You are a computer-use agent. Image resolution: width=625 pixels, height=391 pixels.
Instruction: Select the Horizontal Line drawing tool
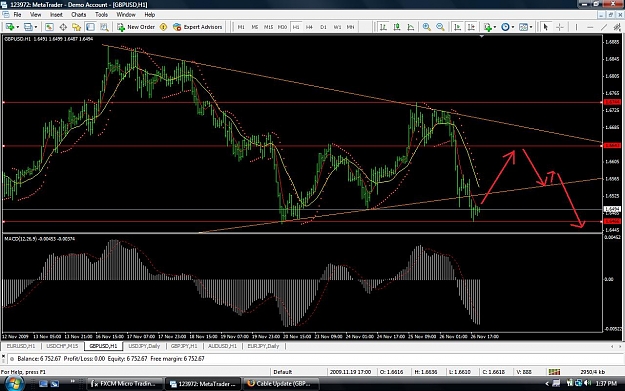click(590, 27)
